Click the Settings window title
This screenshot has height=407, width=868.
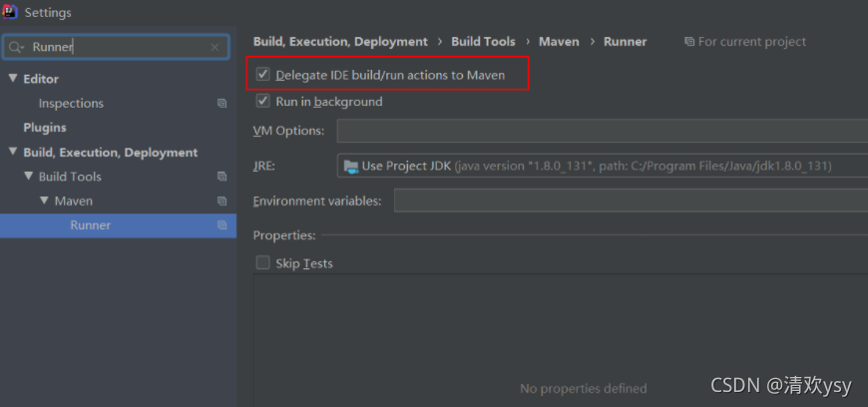point(48,13)
